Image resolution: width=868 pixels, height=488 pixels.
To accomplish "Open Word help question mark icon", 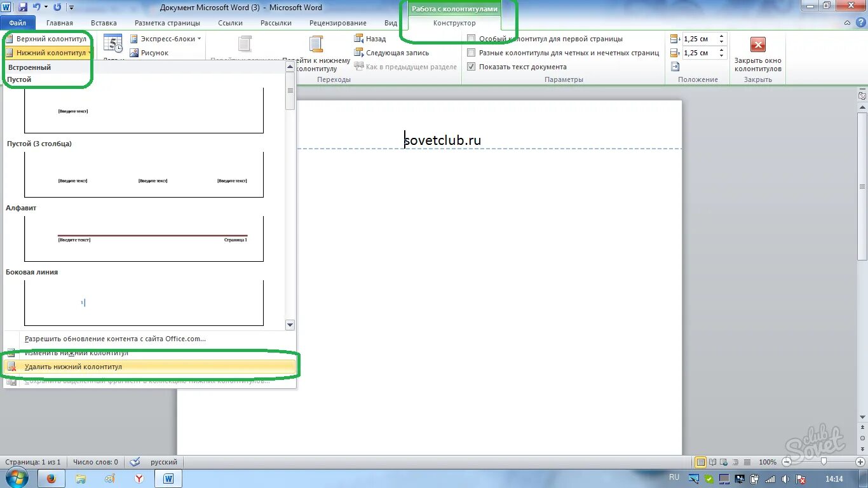I will coord(860,23).
